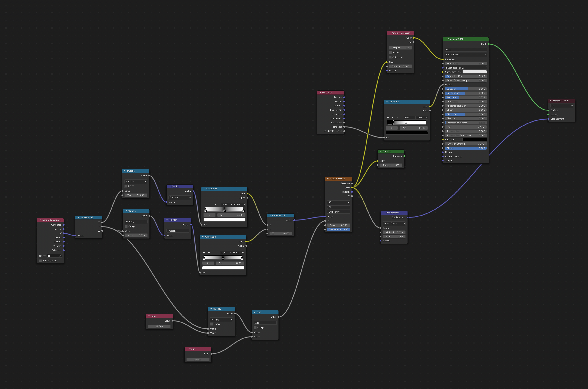
Task: Enable Inside on the Ambient Occlusion node
Action: tap(390, 52)
